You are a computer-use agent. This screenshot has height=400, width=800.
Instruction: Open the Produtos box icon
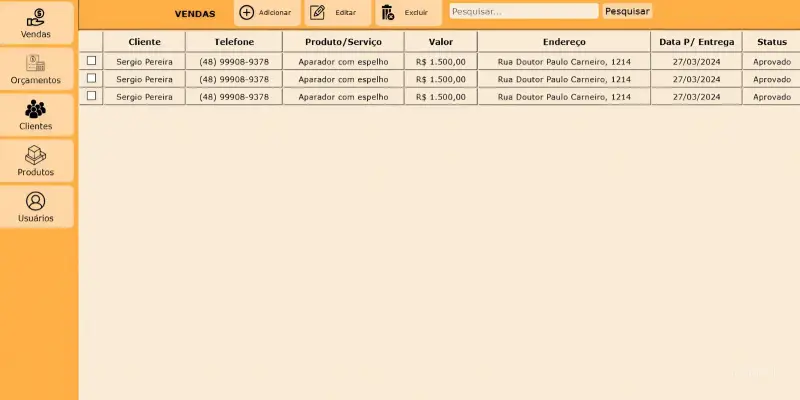coord(36,155)
